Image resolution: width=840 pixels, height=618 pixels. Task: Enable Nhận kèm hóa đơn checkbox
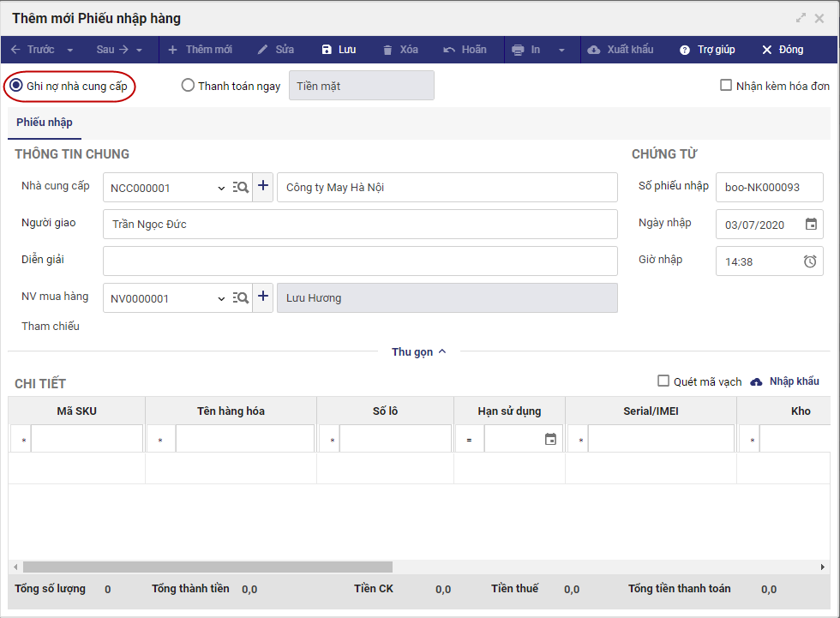click(726, 86)
